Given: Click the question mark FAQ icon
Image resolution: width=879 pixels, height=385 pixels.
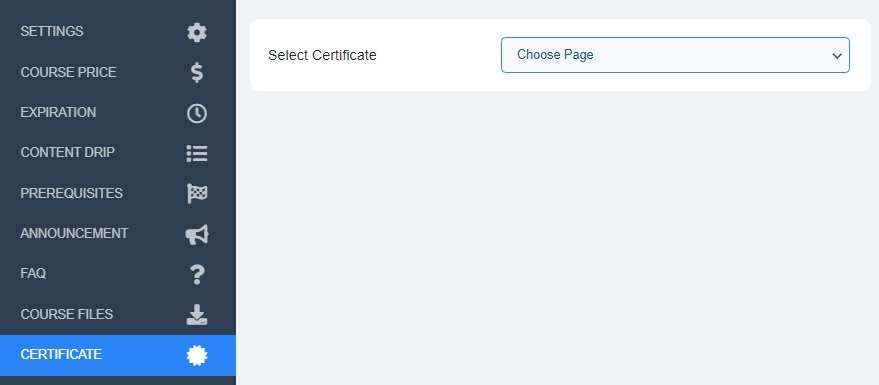Looking at the screenshot, I should click(197, 275).
